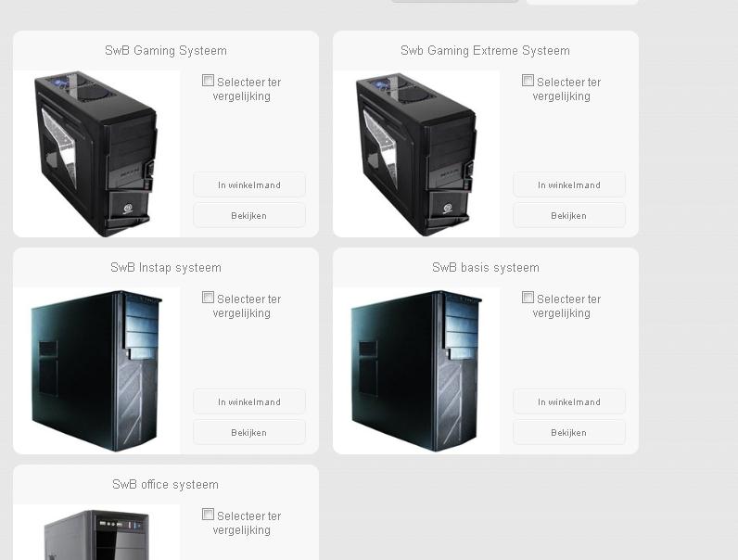Click Bekijken under SwB Instap systeem
This screenshot has height=560, width=738.
tap(249, 432)
